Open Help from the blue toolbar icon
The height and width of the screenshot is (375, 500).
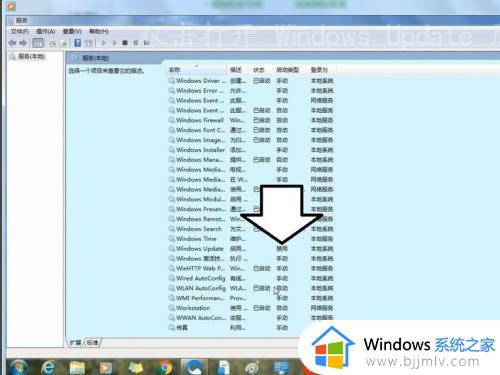(x=77, y=43)
